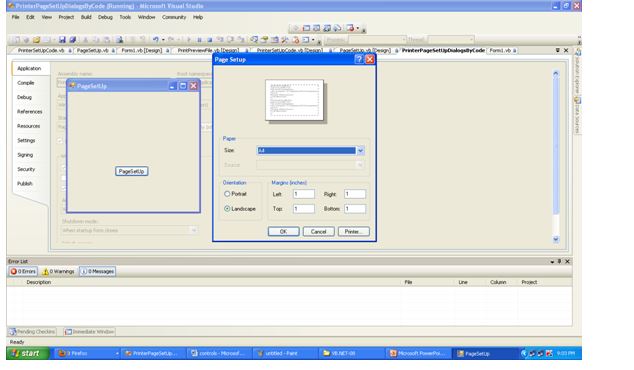
Task: Select the Signing properties tab
Action: click(25, 155)
